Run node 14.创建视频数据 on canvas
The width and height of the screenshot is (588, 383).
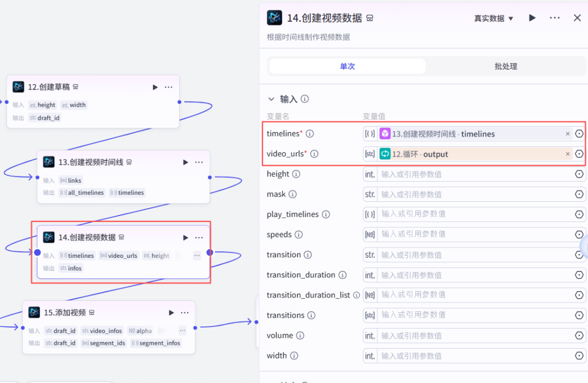coord(186,238)
